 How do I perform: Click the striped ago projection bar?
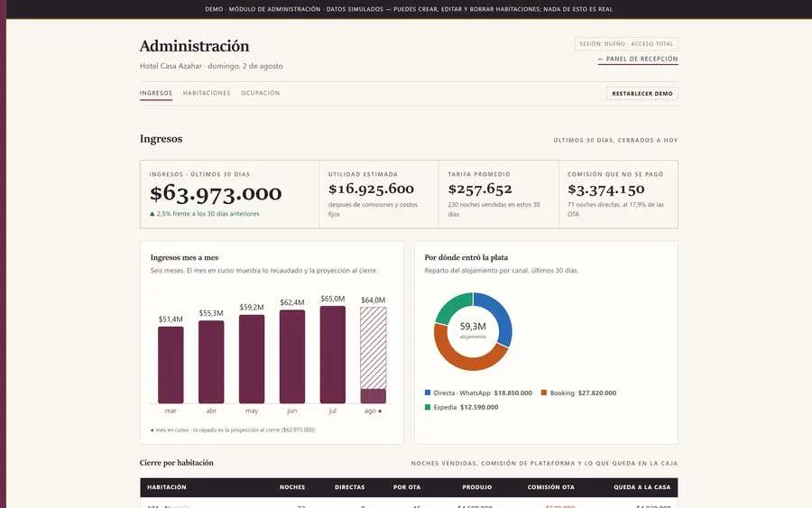click(x=374, y=348)
